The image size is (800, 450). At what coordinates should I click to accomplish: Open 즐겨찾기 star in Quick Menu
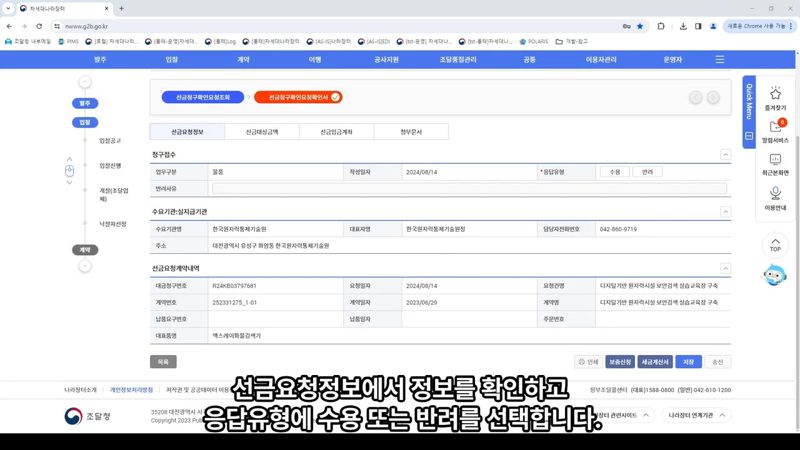click(775, 98)
